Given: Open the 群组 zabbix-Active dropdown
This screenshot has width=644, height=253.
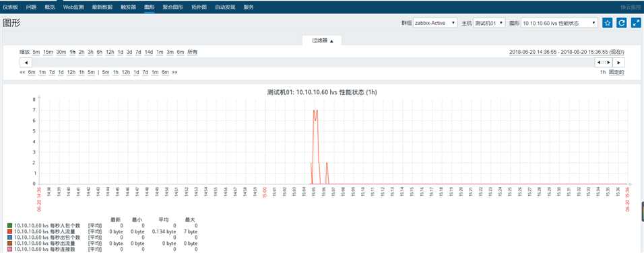Looking at the screenshot, I should coord(435,23).
